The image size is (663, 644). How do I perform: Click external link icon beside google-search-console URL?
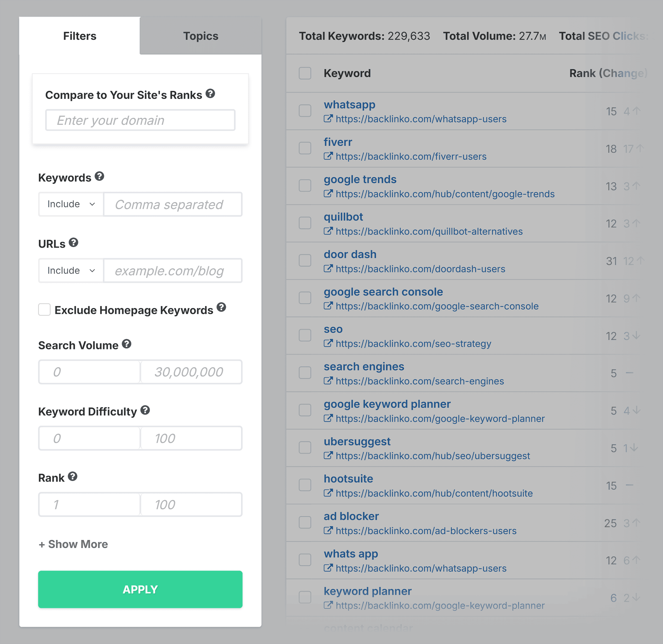pyautogui.click(x=328, y=306)
